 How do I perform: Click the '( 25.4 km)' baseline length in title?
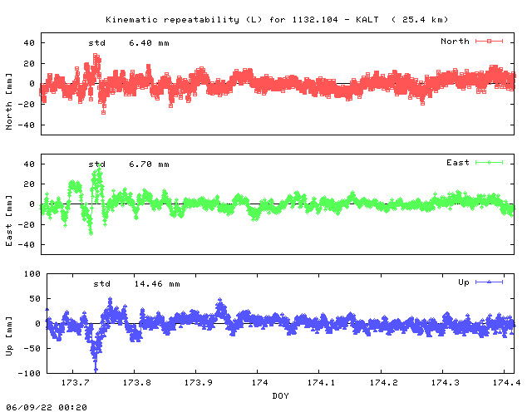point(420,20)
